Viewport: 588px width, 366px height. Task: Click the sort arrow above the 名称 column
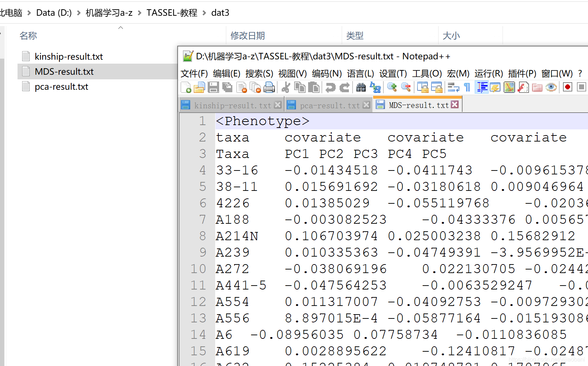(x=120, y=28)
